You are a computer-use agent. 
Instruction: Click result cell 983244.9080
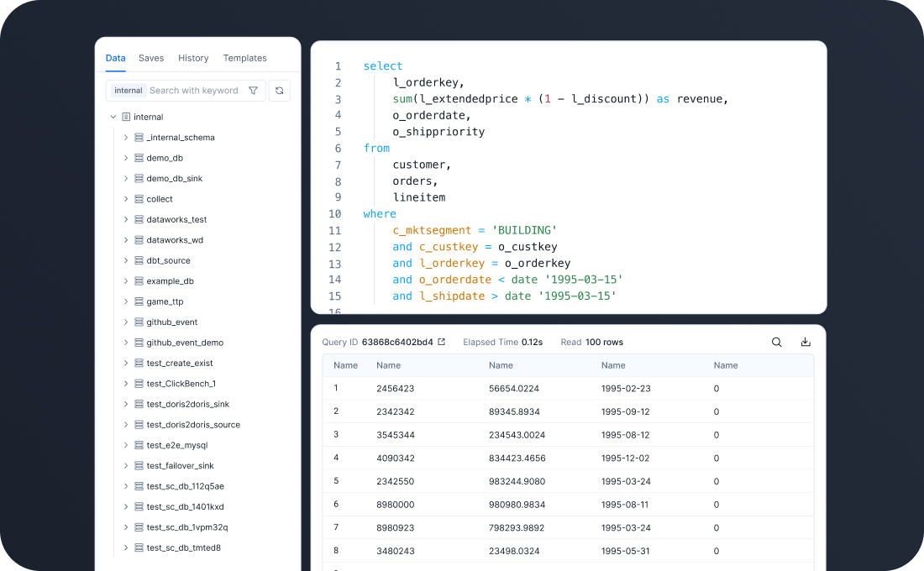pos(517,481)
